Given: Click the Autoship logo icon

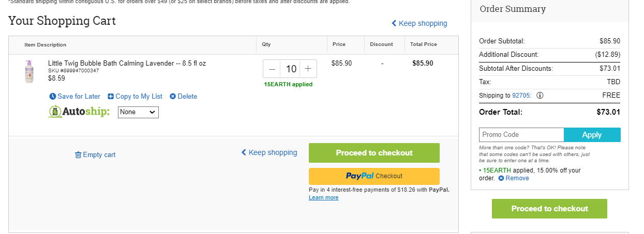Looking at the screenshot, I should click(x=55, y=112).
